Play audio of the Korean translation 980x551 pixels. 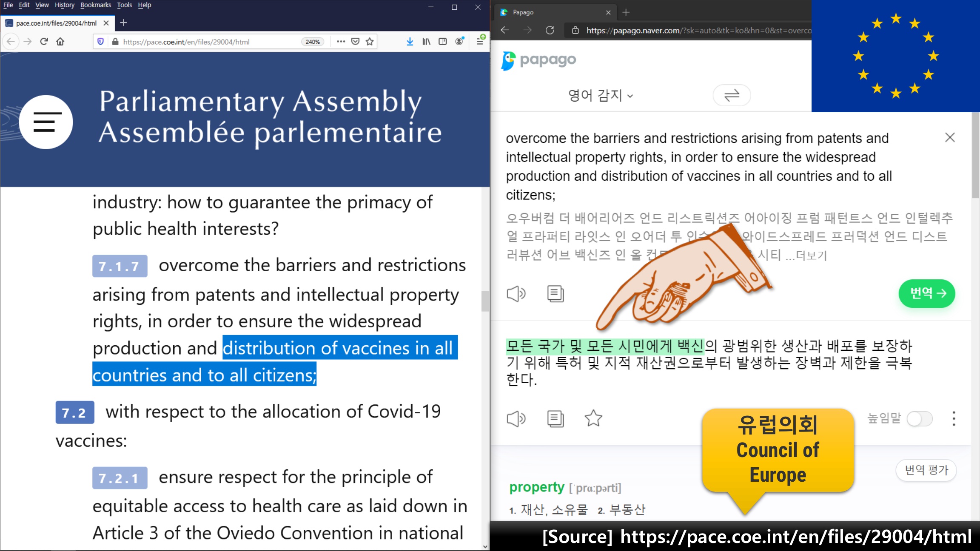516,419
